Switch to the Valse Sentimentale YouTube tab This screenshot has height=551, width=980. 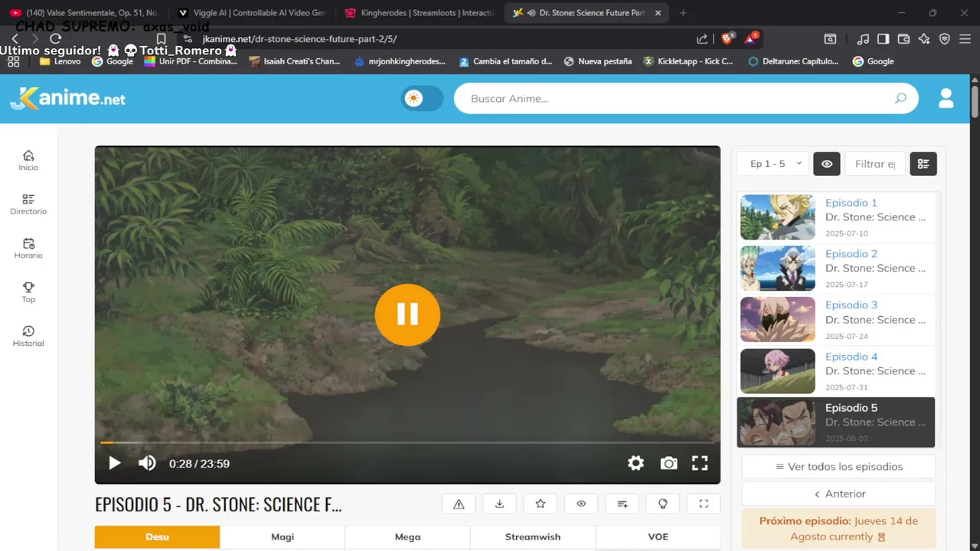click(x=84, y=13)
